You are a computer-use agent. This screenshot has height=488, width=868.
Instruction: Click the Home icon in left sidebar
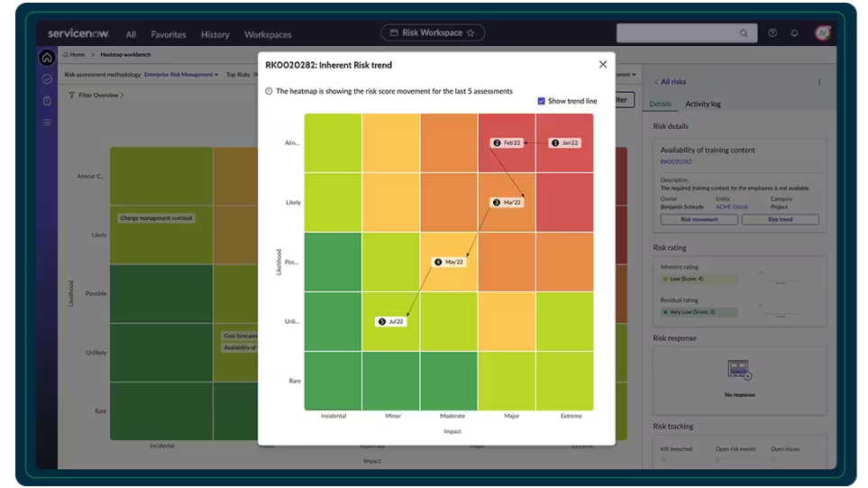click(47, 58)
